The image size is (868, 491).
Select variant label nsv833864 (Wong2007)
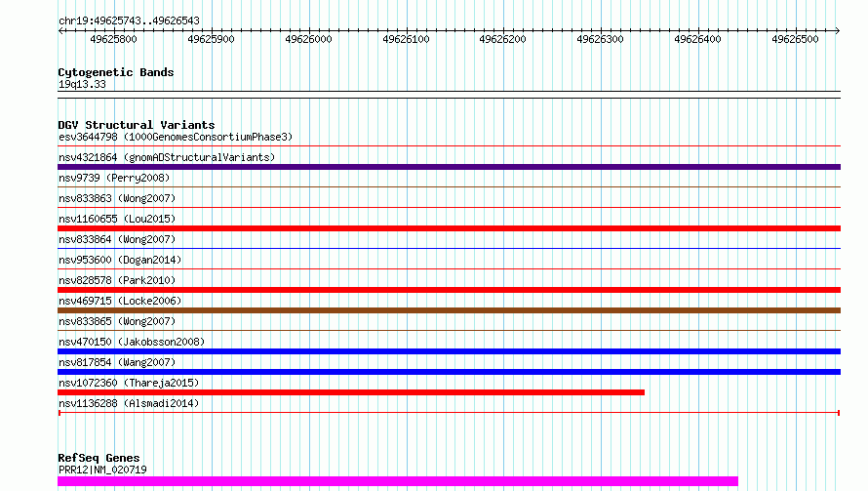117,239
